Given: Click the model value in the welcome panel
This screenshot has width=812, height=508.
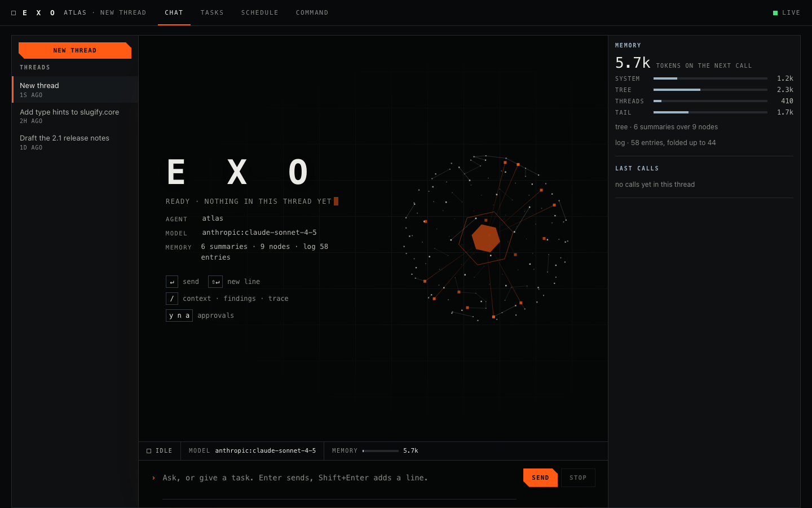Looking at the screenshot, I should tap(259, 233).
